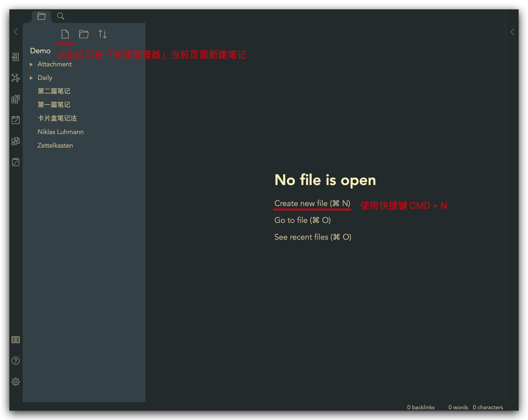
Task: Click the New note icon
Action: click(x=65, y=34)
